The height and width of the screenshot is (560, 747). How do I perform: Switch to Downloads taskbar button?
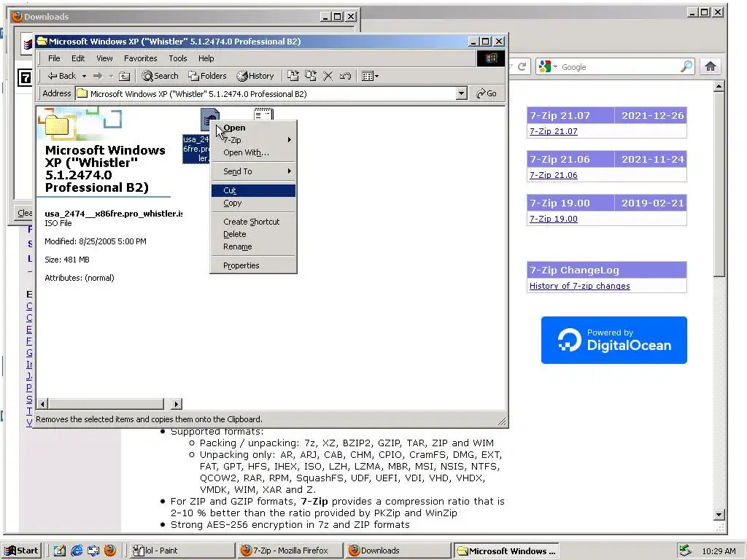click(x=397, y=551)
